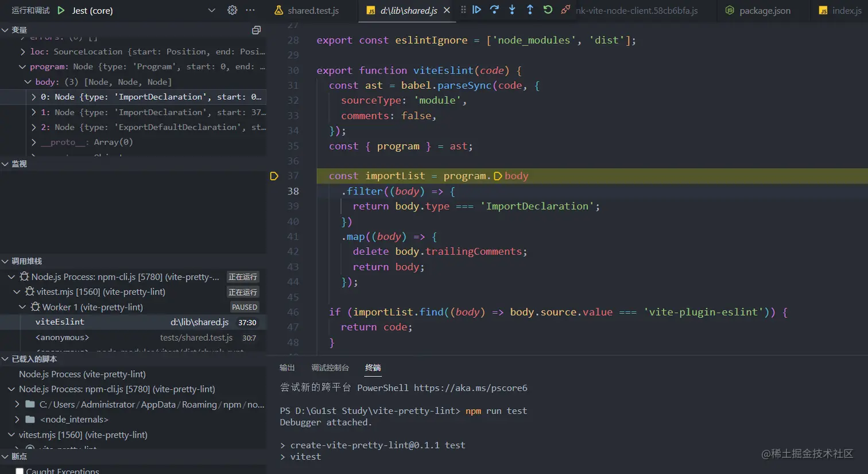
Task: Collapse the 断点 breakpoints section
Action: 5,457
